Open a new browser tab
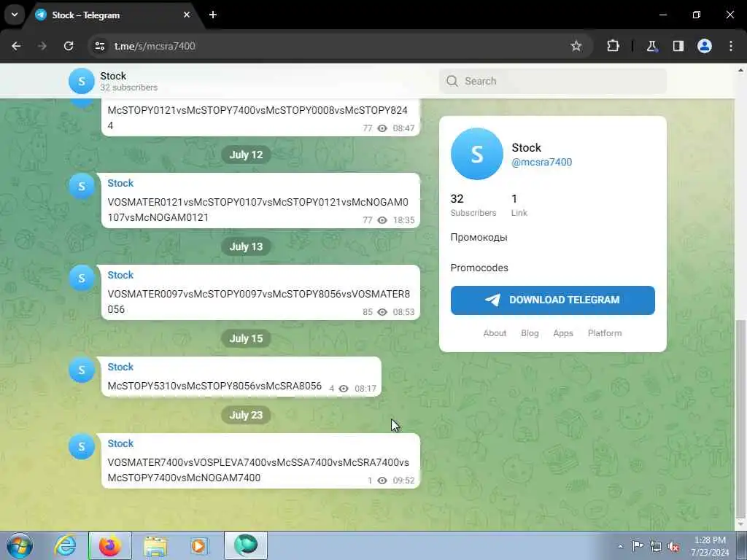Viewport: 747px width, 560px height. point(213,15)
